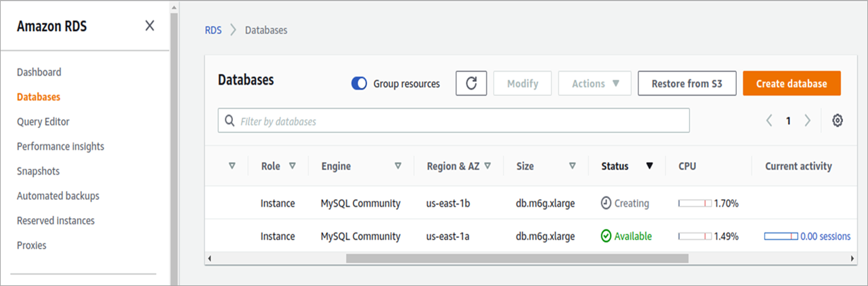Viewport: 868px width, 286px height.
Task: Click the Filter by databases search field
Action: (454, 121)
